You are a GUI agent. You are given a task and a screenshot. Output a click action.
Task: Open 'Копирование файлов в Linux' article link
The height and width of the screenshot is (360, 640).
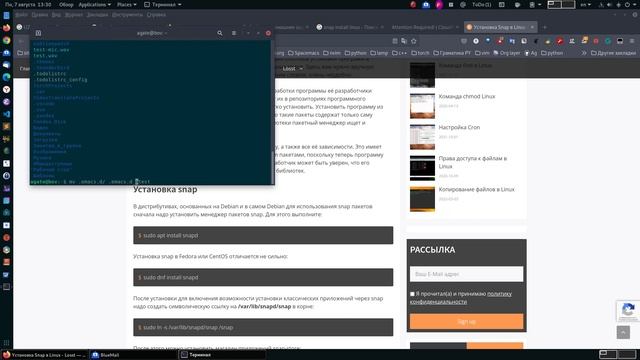(476, 189)
